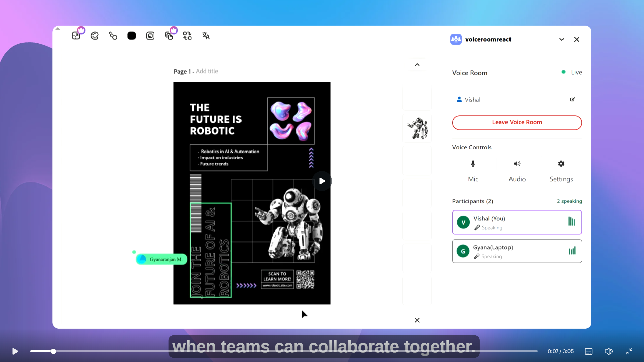644x362 pixels.
Task: Open the black background color swatch
Action: [x=131, y=36]
